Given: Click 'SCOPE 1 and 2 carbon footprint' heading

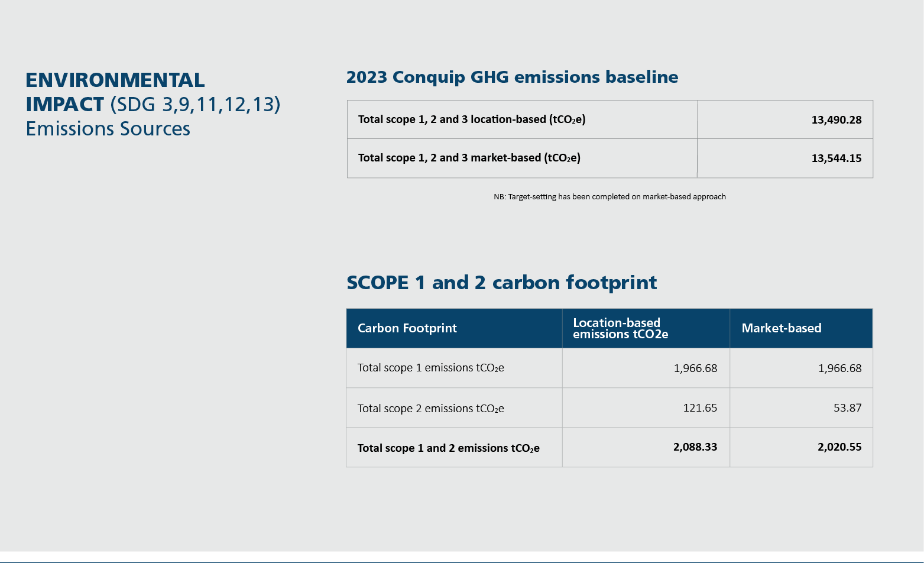Looking at the screenshot, I should tap(501, 283).
